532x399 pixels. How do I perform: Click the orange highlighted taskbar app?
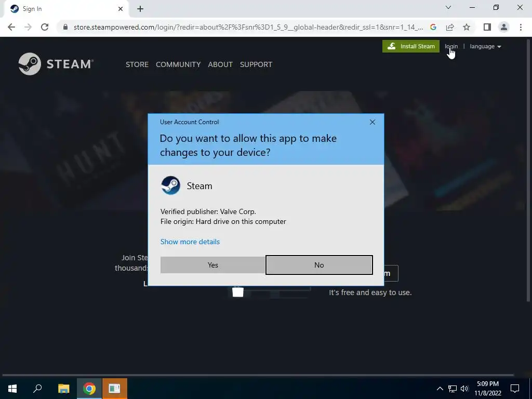[115, 389]
